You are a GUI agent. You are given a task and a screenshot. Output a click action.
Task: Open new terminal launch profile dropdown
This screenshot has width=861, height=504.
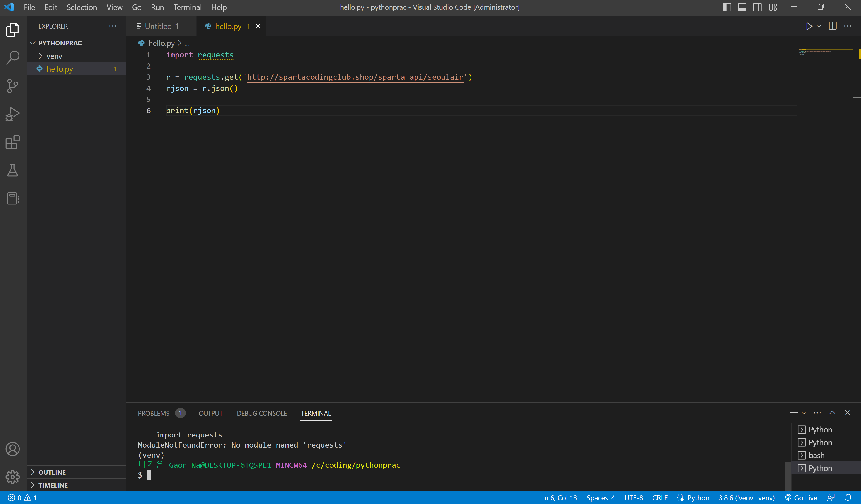click(804, 413)
